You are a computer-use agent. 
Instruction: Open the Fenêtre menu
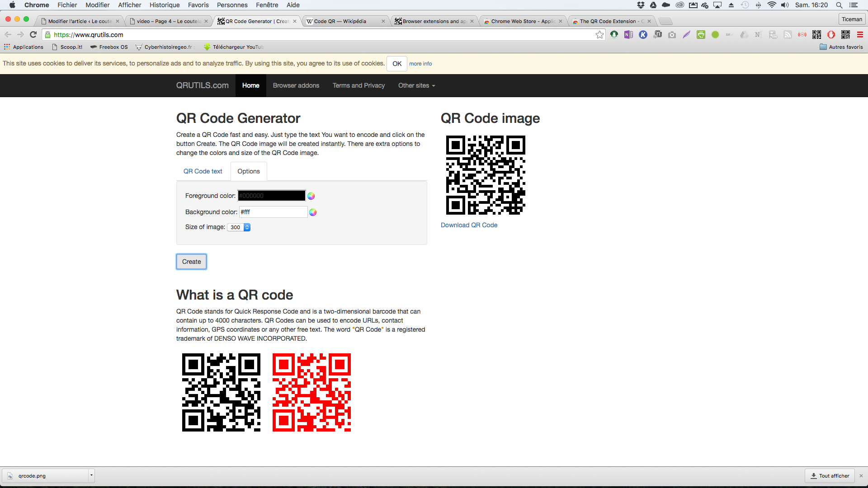point(267,5)
